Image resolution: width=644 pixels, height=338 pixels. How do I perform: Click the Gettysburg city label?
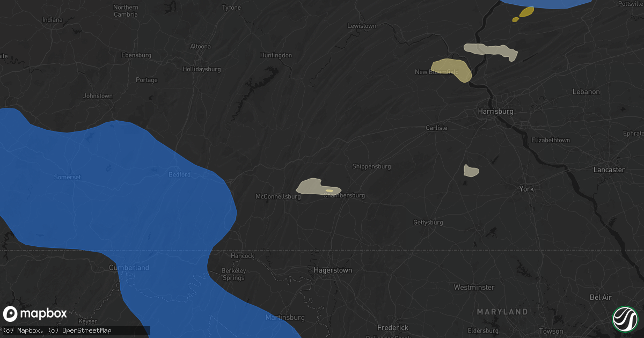tap(428, 222)
